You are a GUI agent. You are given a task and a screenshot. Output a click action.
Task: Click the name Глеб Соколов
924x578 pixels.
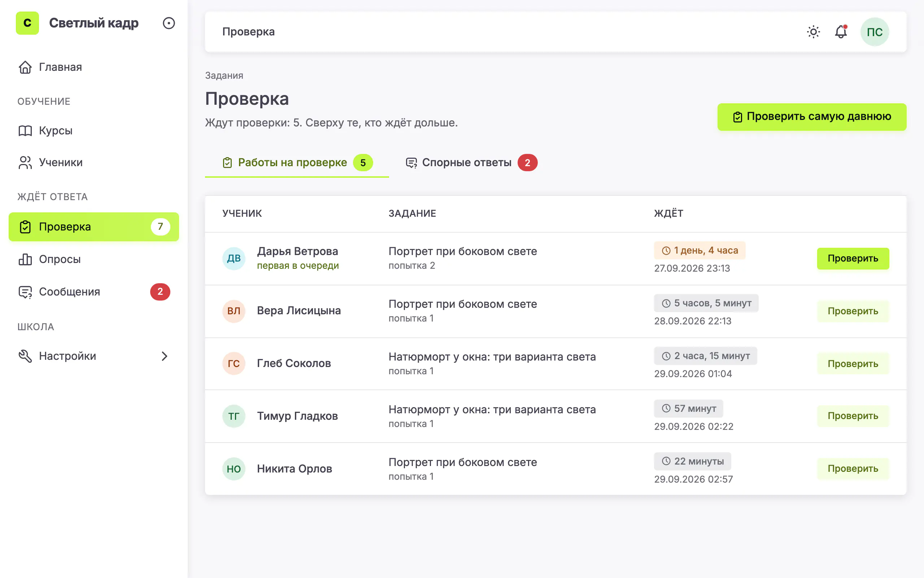(x=294, y=363)
